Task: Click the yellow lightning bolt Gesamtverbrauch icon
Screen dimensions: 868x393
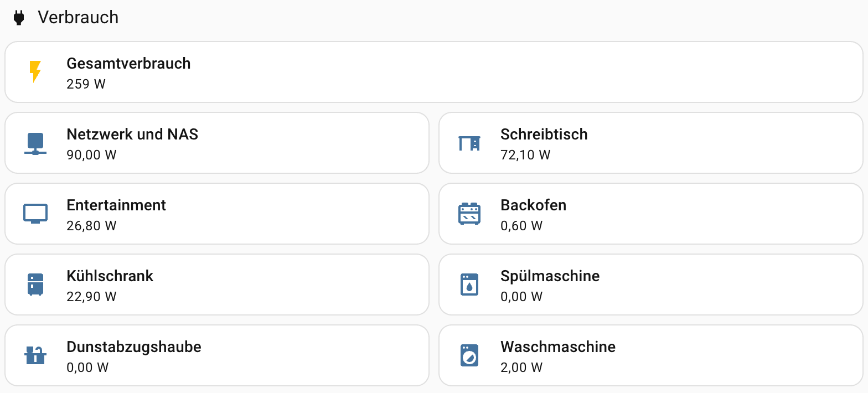Action: [35, 72]
